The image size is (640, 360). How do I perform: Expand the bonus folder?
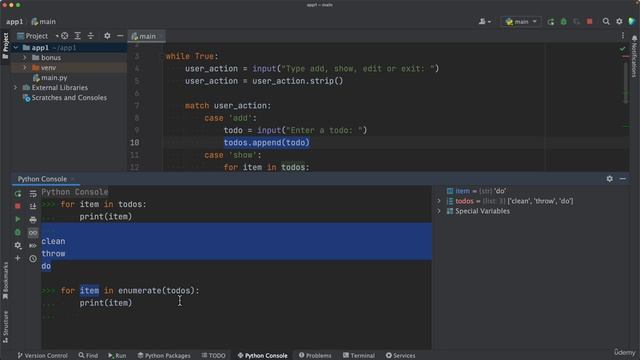(x=25, y=58)
